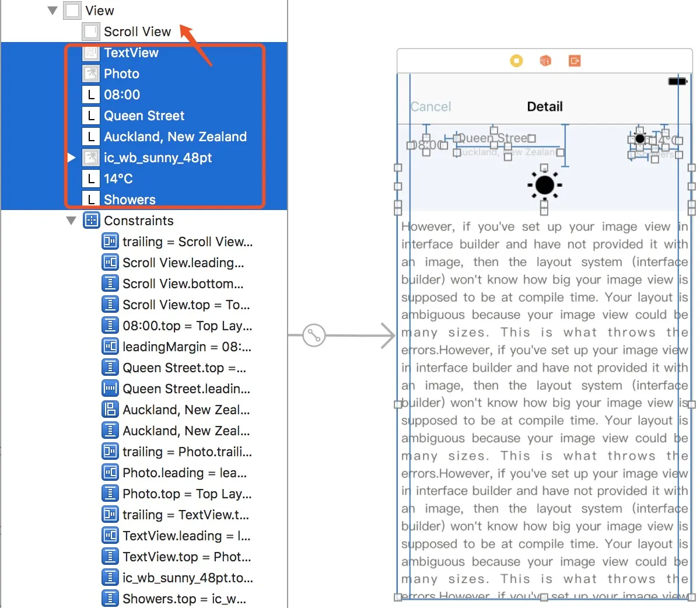700x608 pixels.
Task: Select the Auckland, New Zeal vertical constraint
Action: 143,431
